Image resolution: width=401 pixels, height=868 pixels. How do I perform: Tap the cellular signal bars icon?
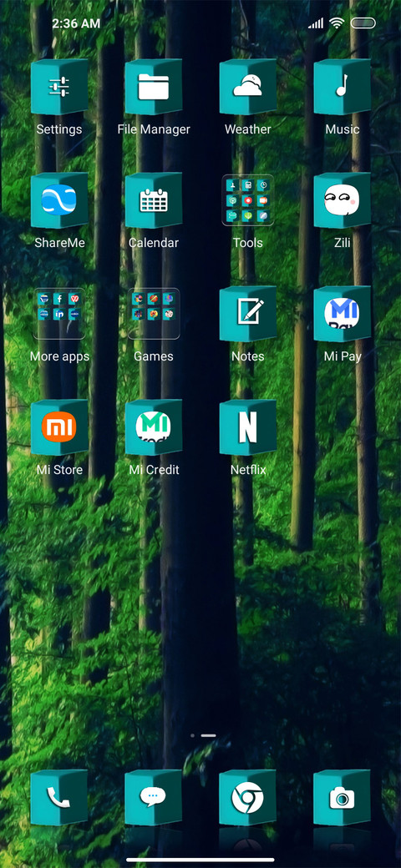pyautogui.click(x=316, y=23)
